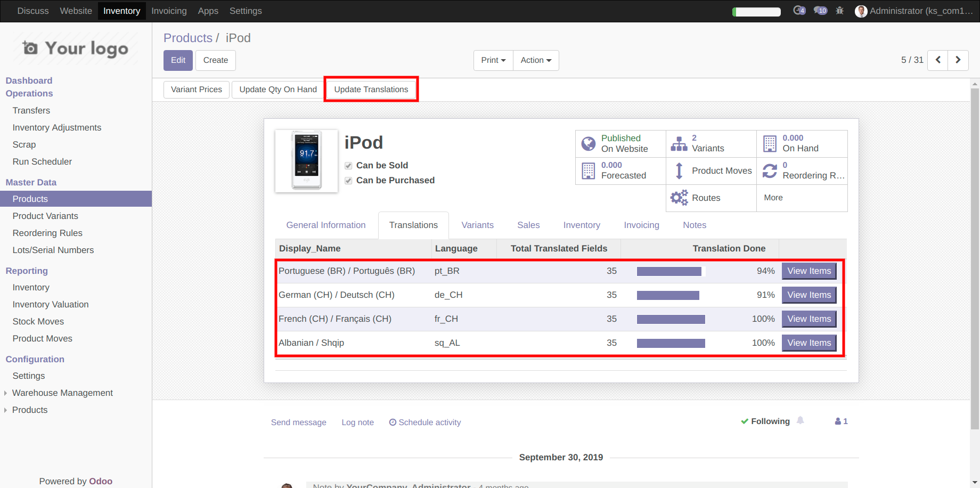Click the German 91% progress bar
980x488 pixels.
pos(671,296)
